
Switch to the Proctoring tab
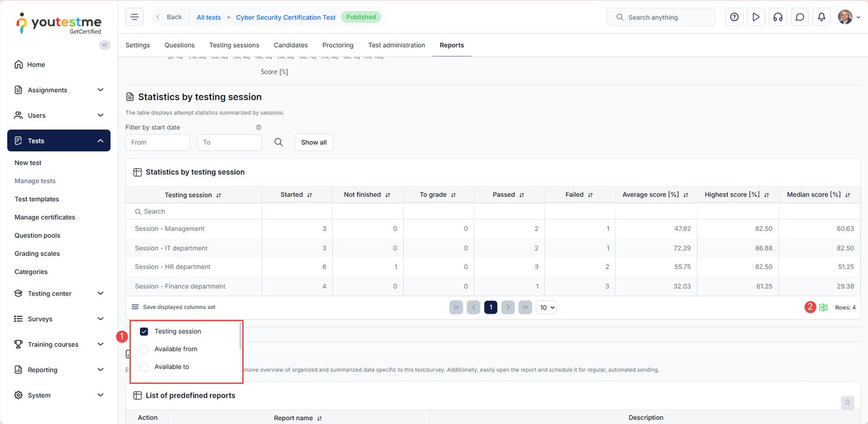pos(337,45)
